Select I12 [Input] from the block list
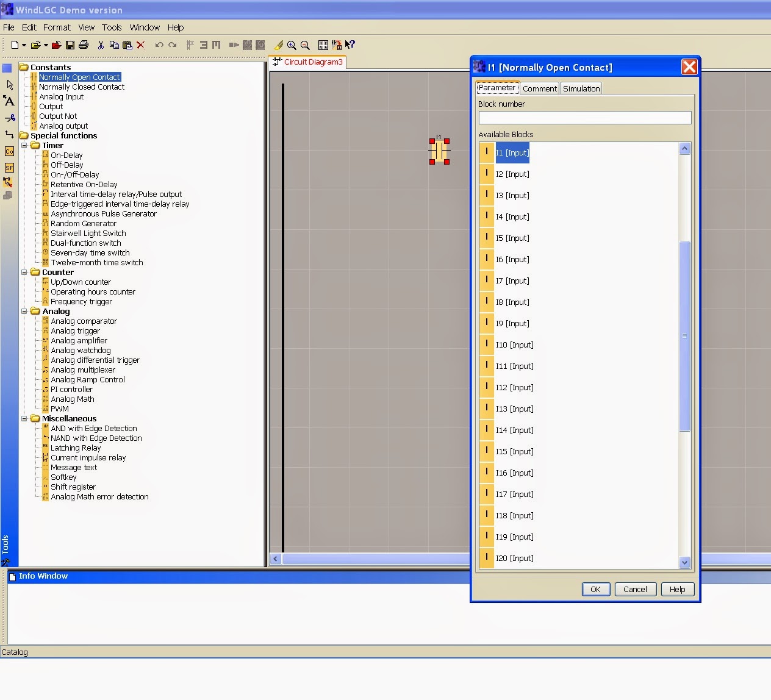This screenshot has width=771, height=700. tap(515, 387)
